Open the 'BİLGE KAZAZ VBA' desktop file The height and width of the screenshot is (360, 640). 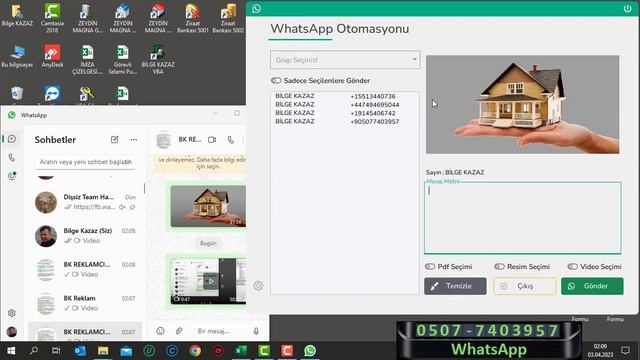158,59
